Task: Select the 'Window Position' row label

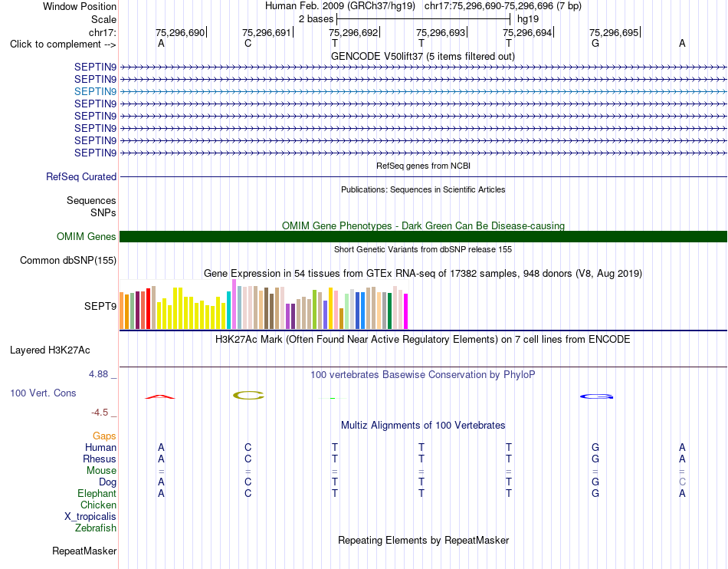Action: click(x=80, y=6)
